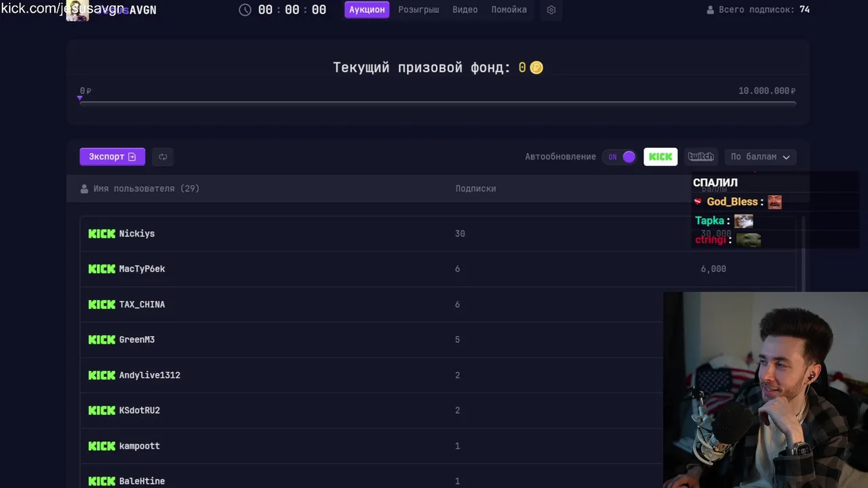The image size is (868, 488).
Task: Click the streamer webcam overlay
Action: pos(766,390)
